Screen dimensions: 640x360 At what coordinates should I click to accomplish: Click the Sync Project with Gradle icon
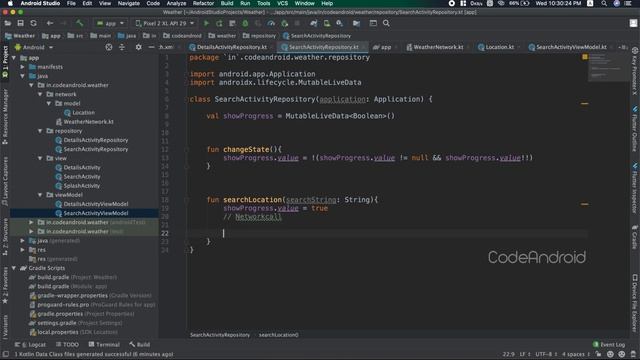pos(313,23)
